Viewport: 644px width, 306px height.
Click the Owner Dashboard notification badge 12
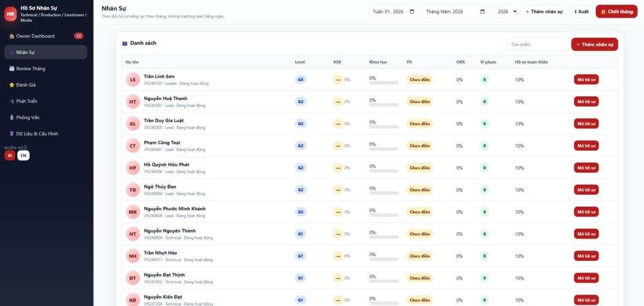coord(79,36)
